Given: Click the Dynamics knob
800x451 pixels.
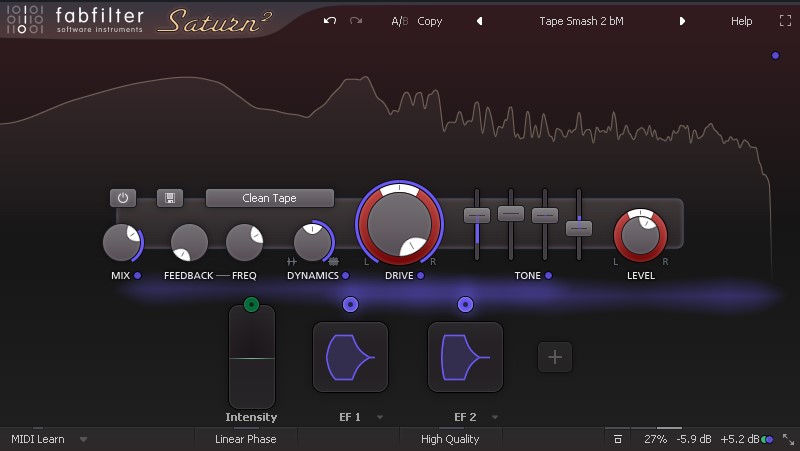Looking at the screenshot, I should (312, 242).
